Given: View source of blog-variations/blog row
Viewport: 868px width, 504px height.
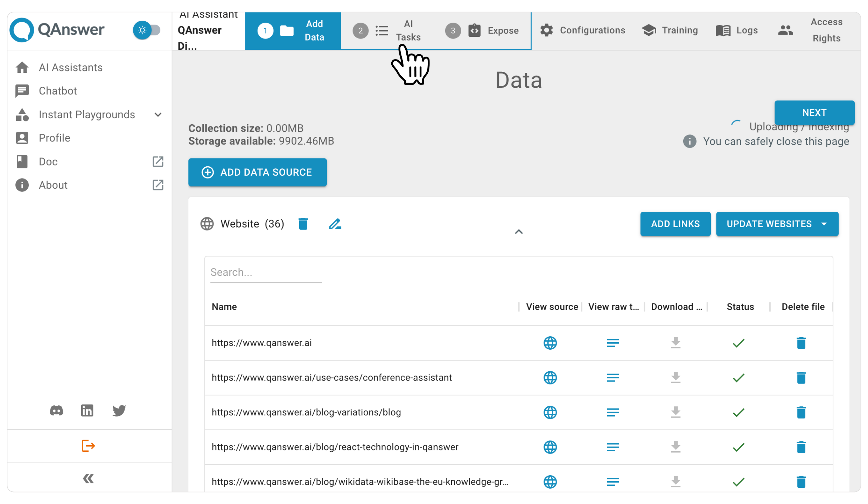Looking at the screenshot, I should tap(550, 412).
